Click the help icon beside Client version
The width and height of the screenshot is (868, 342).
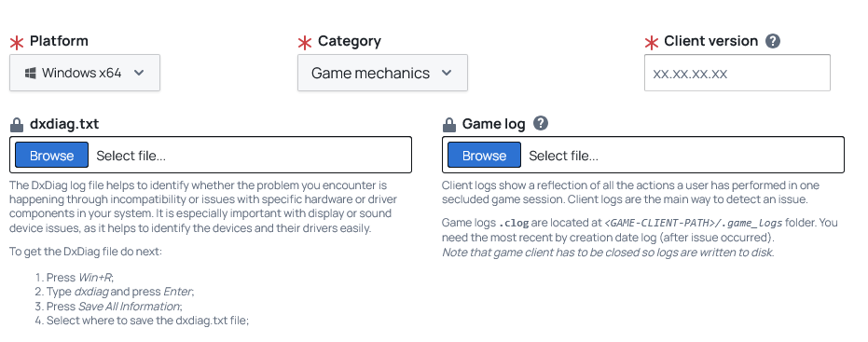coord(773,41)
